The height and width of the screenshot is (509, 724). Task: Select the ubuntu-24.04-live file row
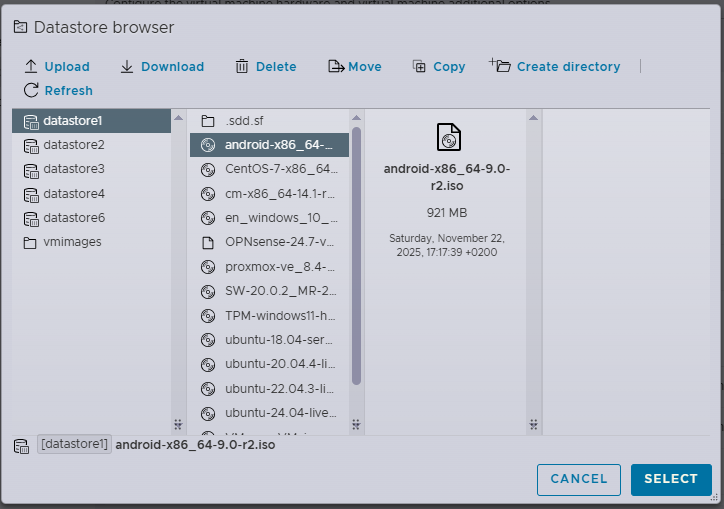(270, 412)
